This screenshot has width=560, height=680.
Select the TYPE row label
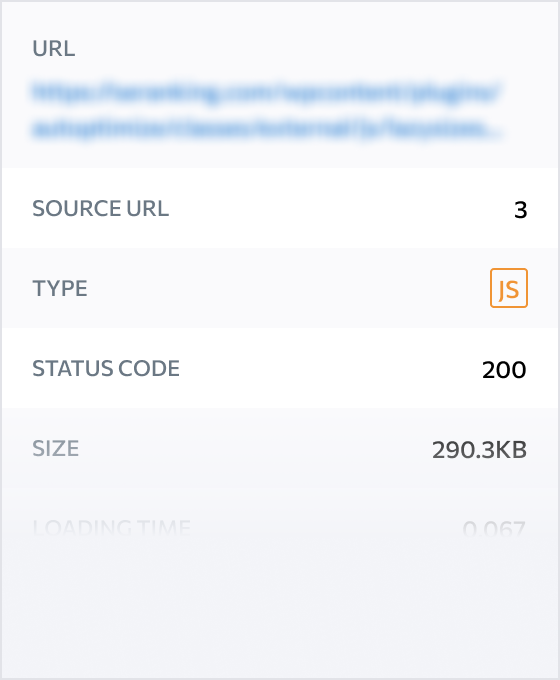coord(60,288)
